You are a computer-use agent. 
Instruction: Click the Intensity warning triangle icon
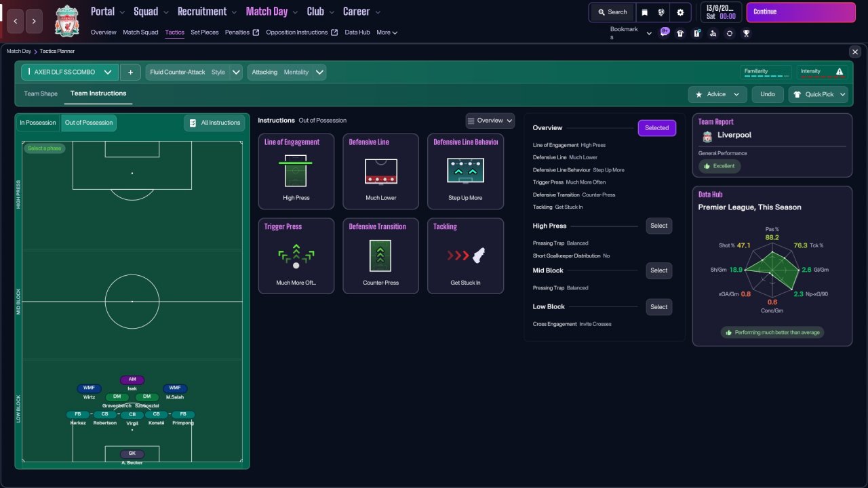point(840,71)
